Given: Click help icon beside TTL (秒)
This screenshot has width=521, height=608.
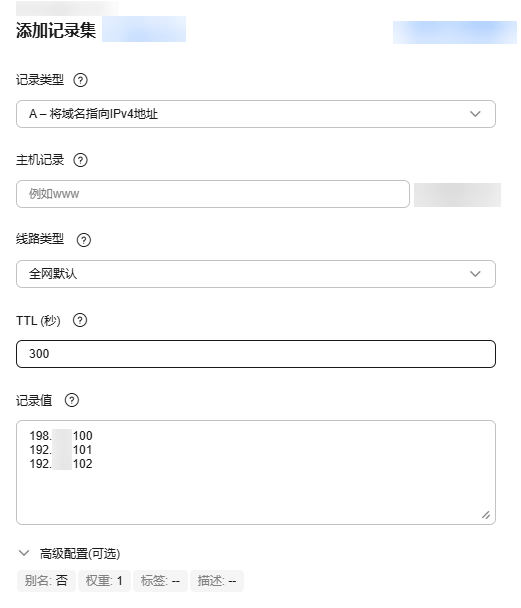Looking at the screenshot, I should (80, 320).
